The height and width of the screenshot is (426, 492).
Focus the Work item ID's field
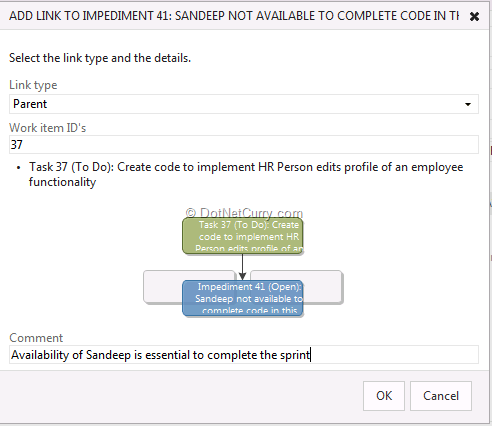click(244, 144)
